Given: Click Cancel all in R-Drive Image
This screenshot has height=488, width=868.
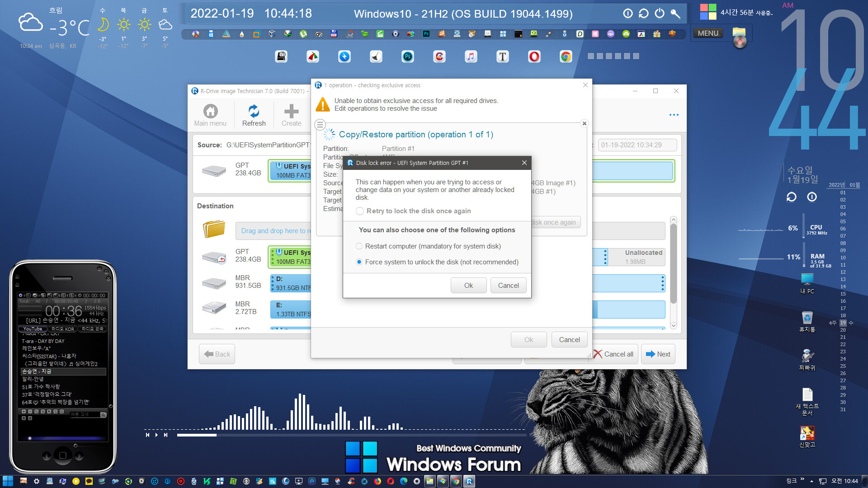Looking at the screenshot, I should click(x=613, y=354).
